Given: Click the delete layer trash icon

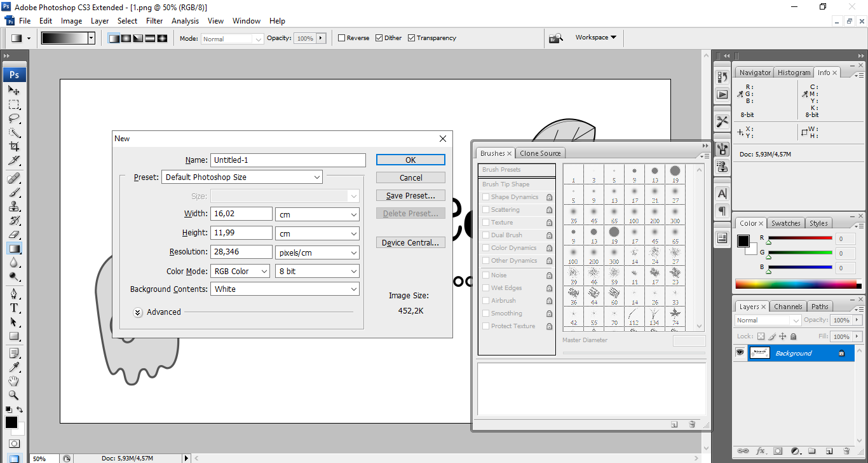Looking at the screenshot, I should [847, 451].
